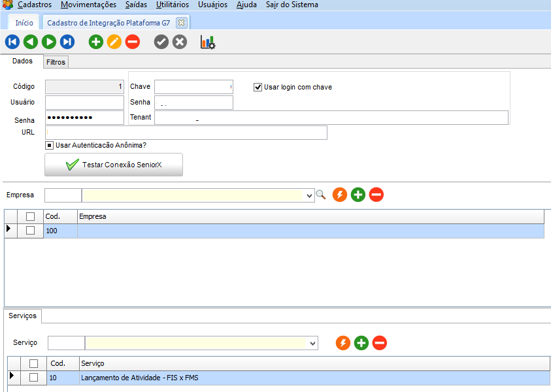Click the masked Senha password field

(x=84, y=118)
